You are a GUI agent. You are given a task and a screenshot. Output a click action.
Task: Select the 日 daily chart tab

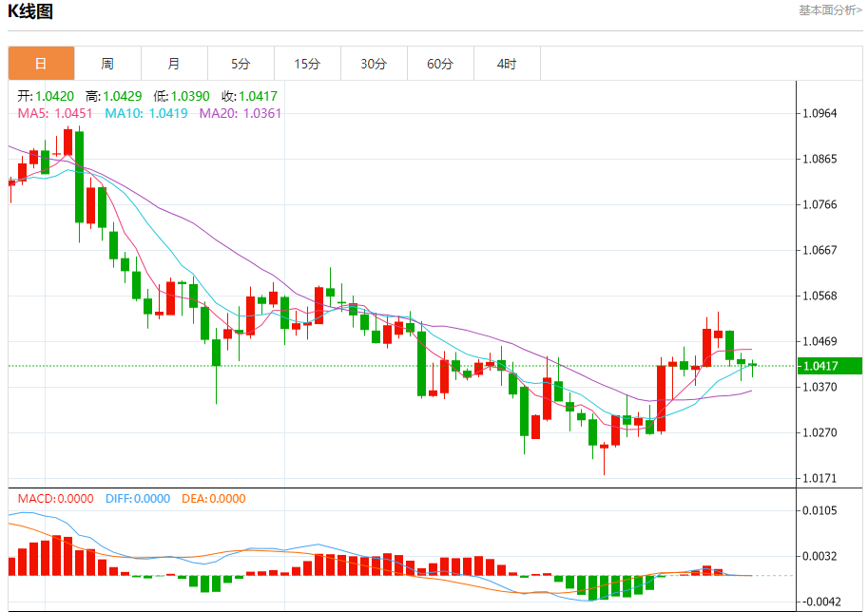click(41, 64)
